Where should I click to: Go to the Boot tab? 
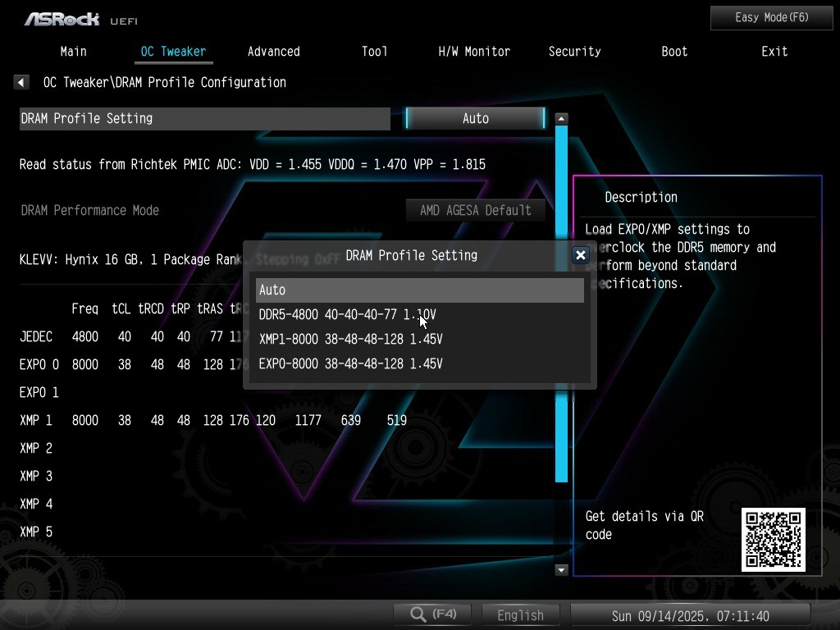coord(674,51)
